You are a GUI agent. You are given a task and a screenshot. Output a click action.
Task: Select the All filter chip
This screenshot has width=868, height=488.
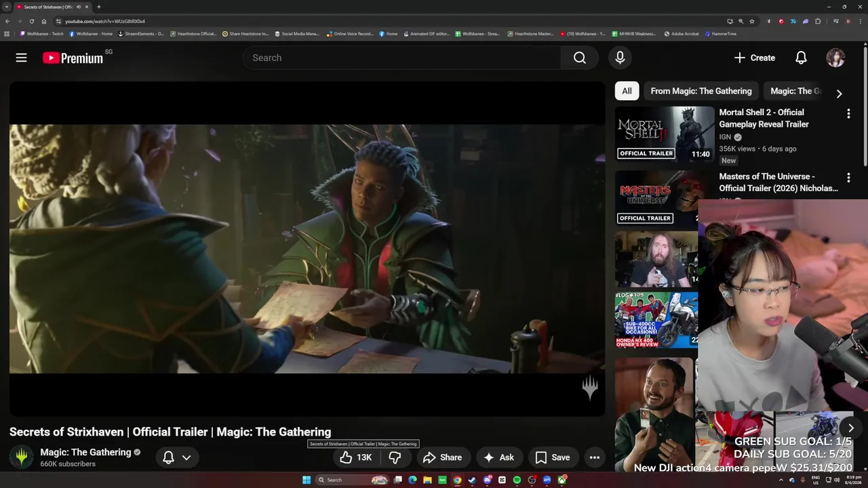(627, 91)
